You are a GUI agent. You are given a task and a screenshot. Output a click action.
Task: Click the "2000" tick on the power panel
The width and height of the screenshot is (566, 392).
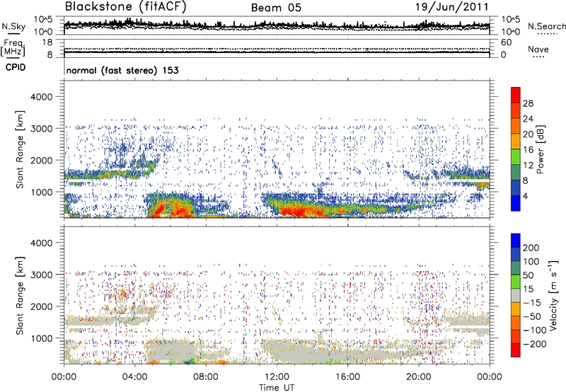[x=42, y=160]
